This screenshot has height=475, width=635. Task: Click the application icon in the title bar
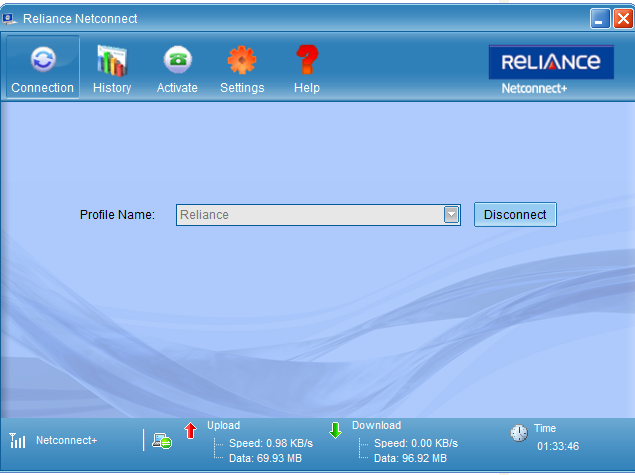8,19
